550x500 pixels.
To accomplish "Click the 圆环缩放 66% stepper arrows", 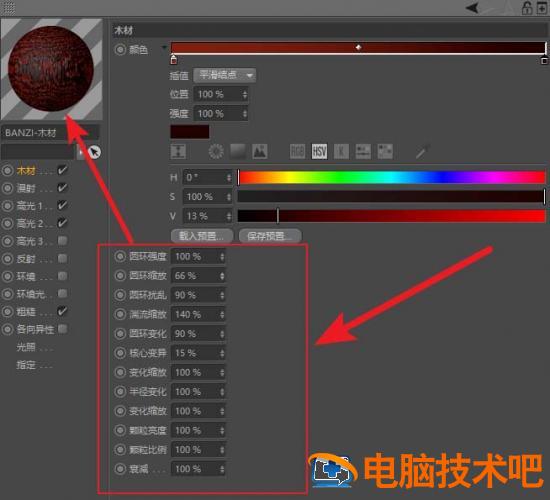I will click(222, 276).
